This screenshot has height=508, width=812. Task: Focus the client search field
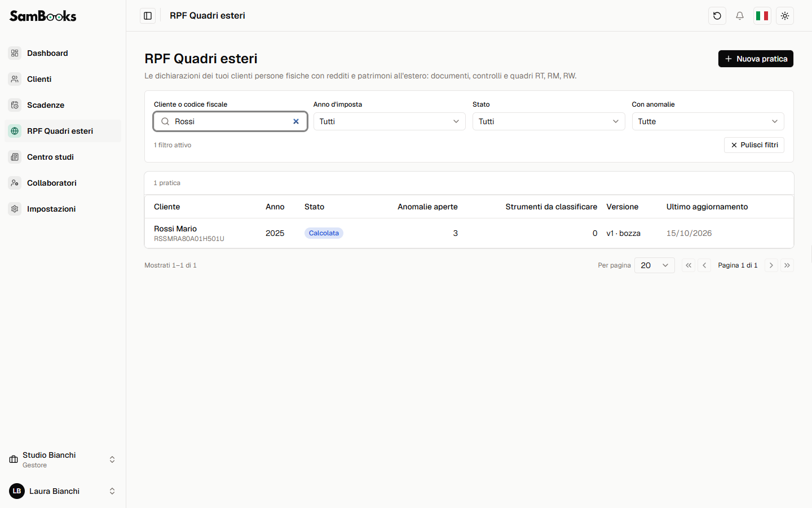click(230, 121)
